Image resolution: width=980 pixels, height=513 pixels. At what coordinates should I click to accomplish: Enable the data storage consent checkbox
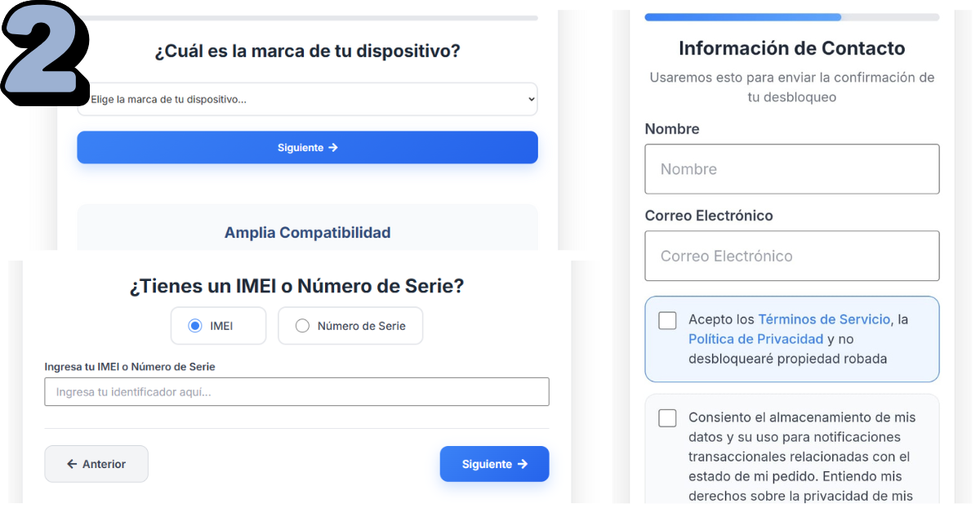click(x=667, y=417)
